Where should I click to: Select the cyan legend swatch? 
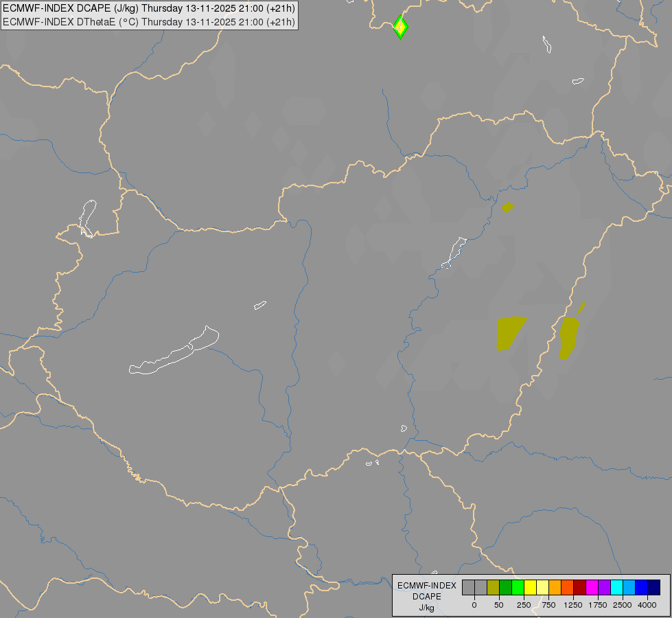point(616,588)
